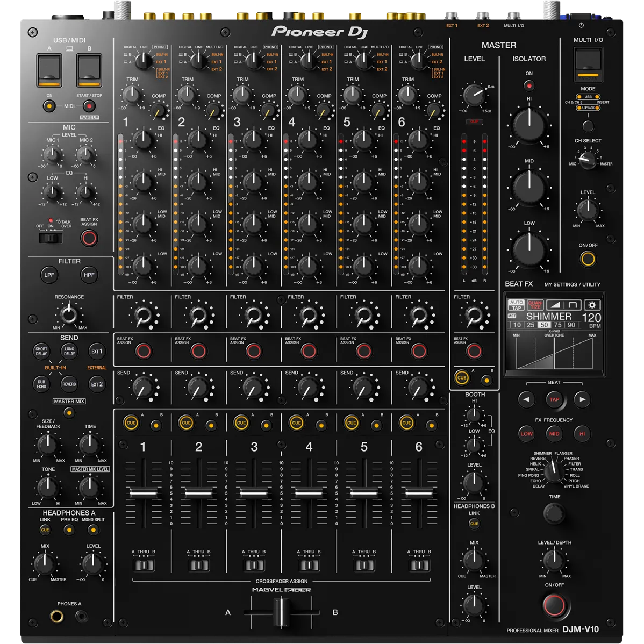Flip the MIC OFF/ON/TALK OVER switch
Screen dimensions: 644x644
[51, 238]
